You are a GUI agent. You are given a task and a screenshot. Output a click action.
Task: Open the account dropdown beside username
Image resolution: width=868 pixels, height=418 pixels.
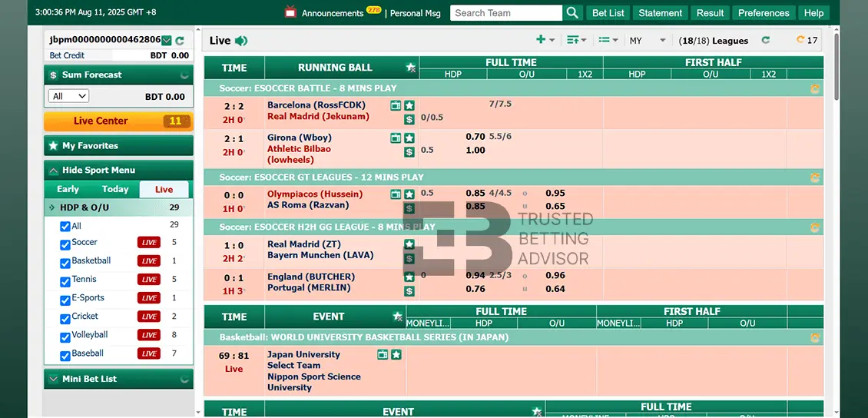167,41
